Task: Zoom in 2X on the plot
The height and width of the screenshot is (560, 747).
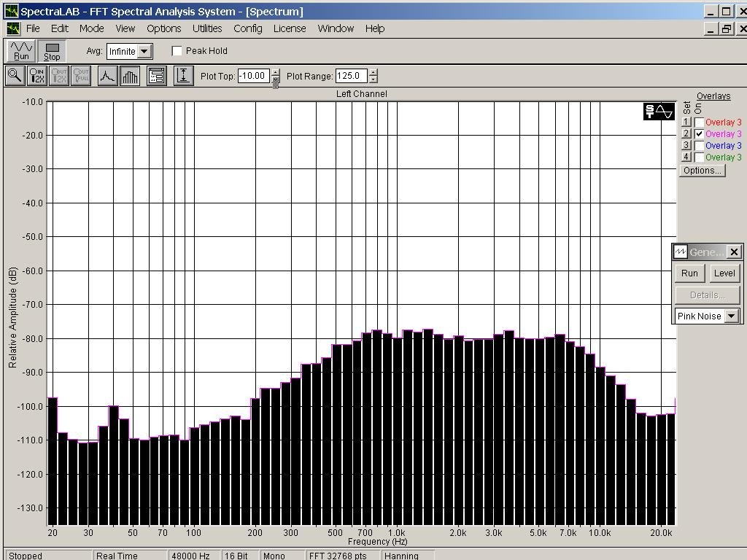Action: click(37, 76)
